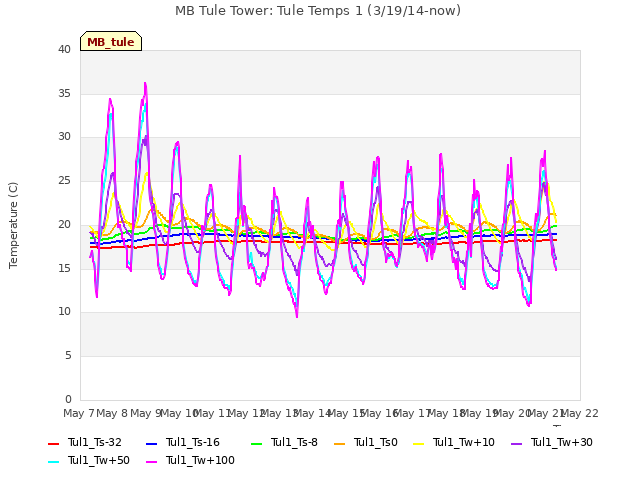640x480 pixels.
Task: Click the May 22 x-axis label
Action: 580,413
